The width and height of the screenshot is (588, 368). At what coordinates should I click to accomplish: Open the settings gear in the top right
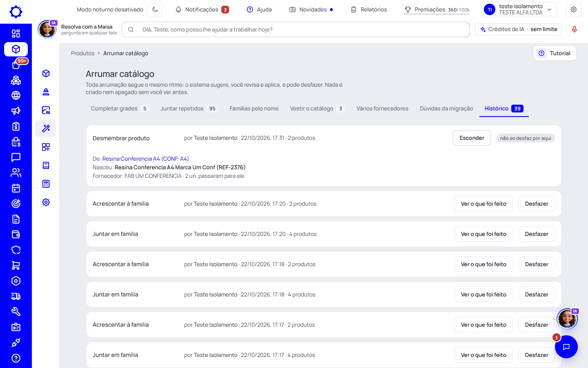pyautogui.click(x=574, y=9)
